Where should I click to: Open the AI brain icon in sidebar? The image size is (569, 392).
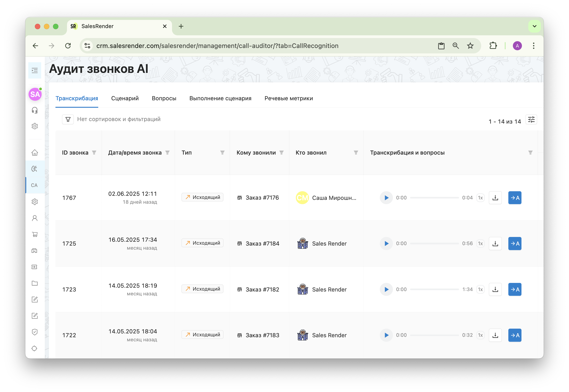click(x=35, y=169)
